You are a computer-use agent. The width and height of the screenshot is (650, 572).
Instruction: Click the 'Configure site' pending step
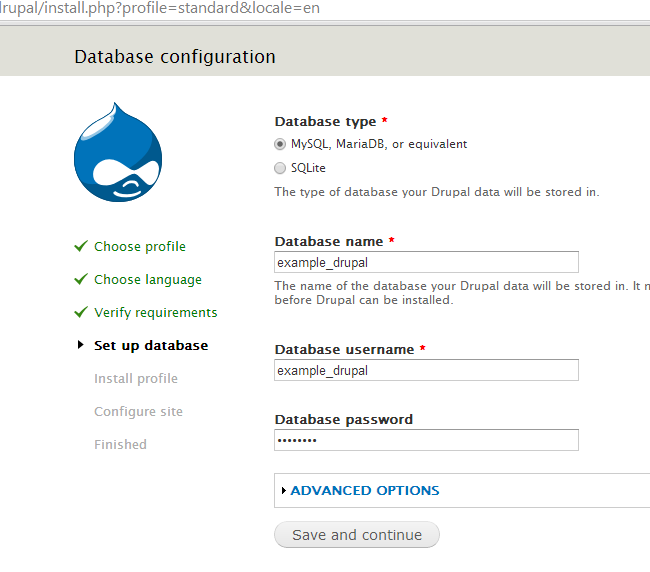click(138, 412)
